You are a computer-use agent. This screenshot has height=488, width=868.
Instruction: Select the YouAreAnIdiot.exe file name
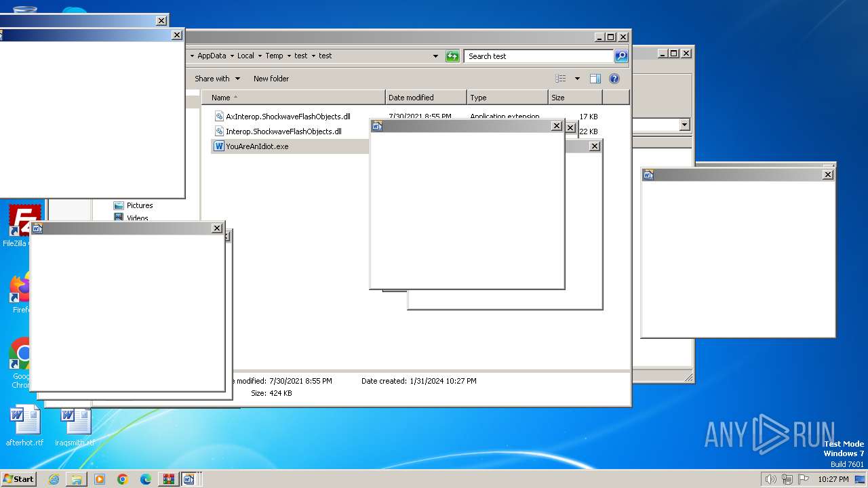tap(257, 146)
